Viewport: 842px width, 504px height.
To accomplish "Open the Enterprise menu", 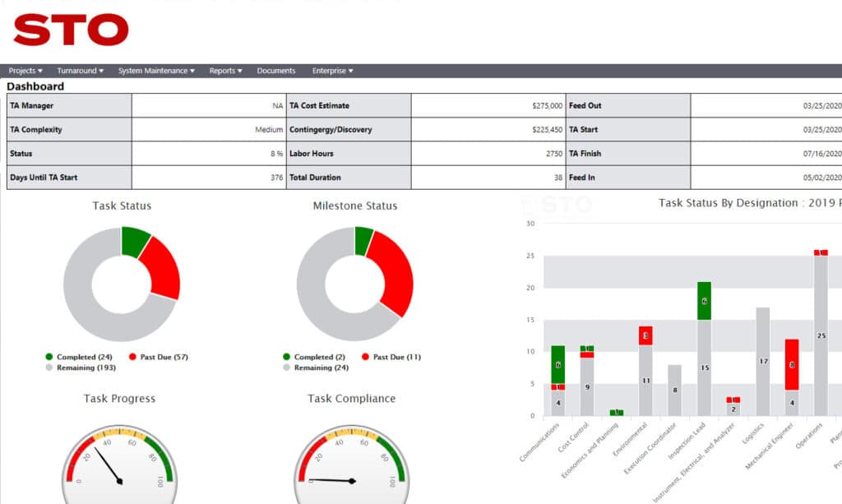I will [x=332, y=71].
